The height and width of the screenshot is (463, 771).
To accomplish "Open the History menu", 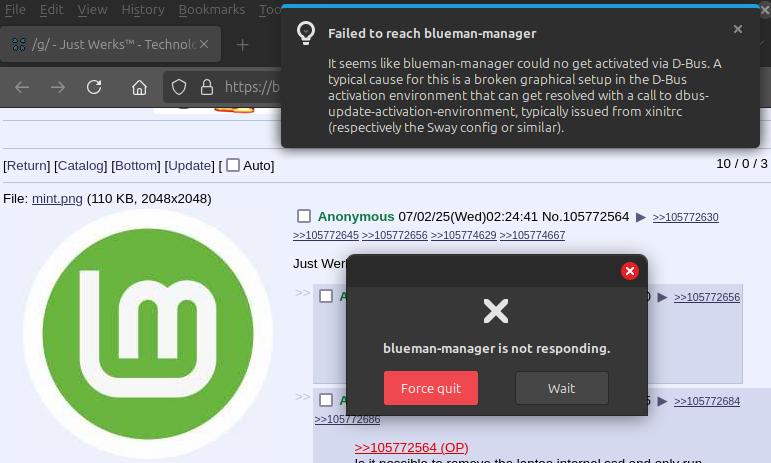I will 143,9.
